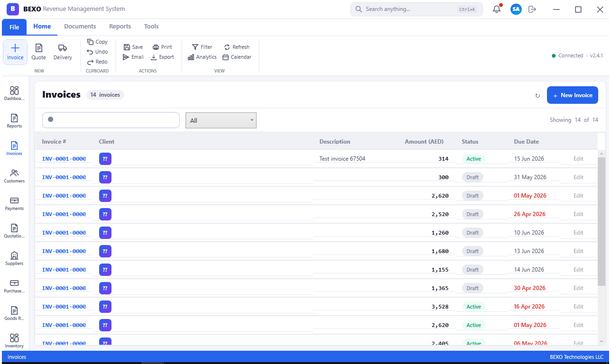This screenshot has width=611, height=364.
Task: Click the blue New Invoice button
Action: [573, 95]
